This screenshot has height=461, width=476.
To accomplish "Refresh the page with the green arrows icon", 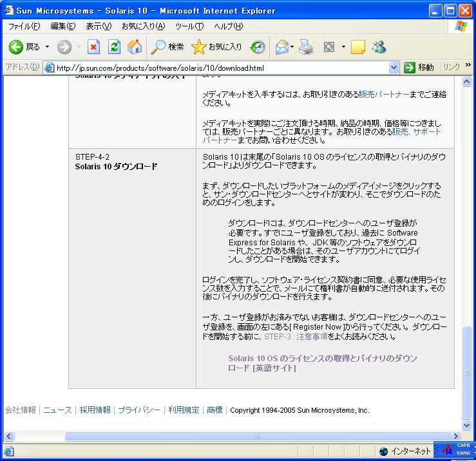I will pyautogui.click(x=114, y=47).
